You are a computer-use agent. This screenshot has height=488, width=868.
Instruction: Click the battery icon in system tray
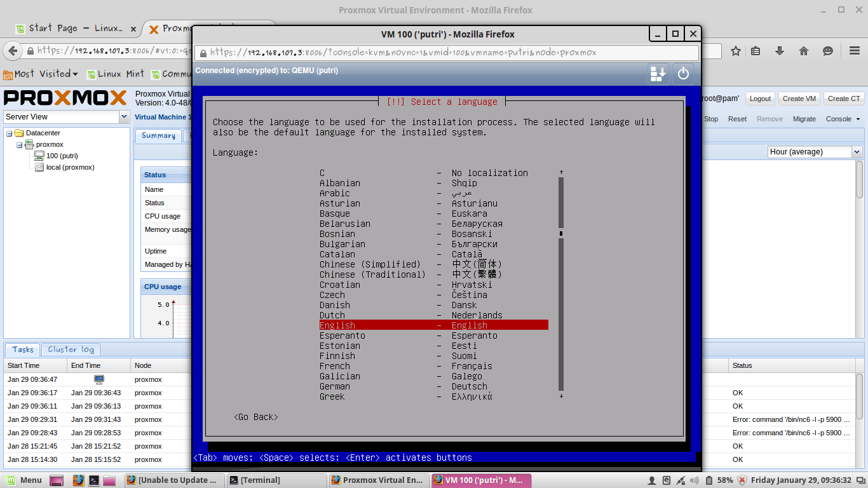pyautogui.click(x=709, y=480)
